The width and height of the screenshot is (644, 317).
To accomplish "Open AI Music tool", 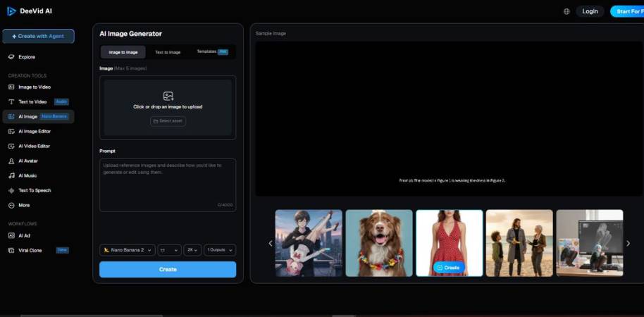I will click(27, 175).
